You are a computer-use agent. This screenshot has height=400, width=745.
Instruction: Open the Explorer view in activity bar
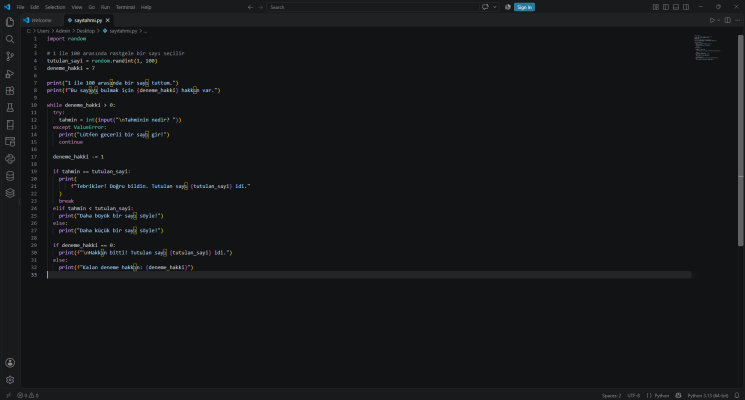click(x=10, y=22)
